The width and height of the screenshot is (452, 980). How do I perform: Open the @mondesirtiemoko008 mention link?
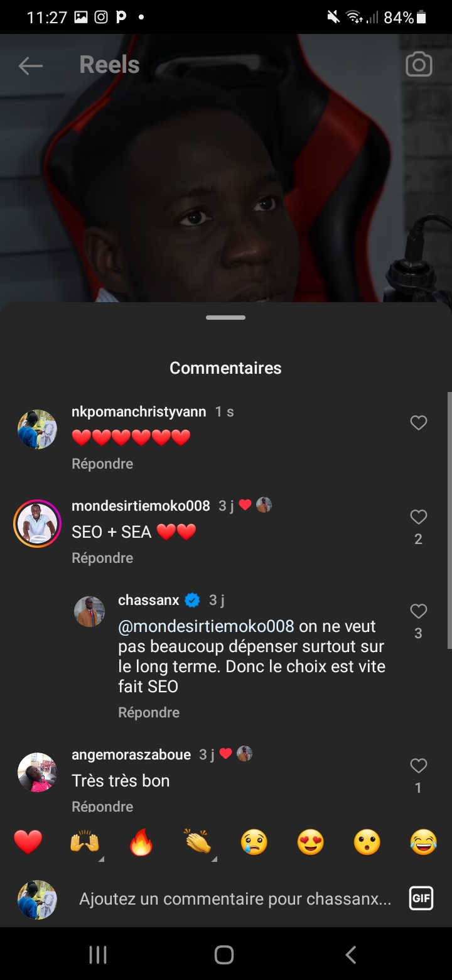(x=206, y=626)
